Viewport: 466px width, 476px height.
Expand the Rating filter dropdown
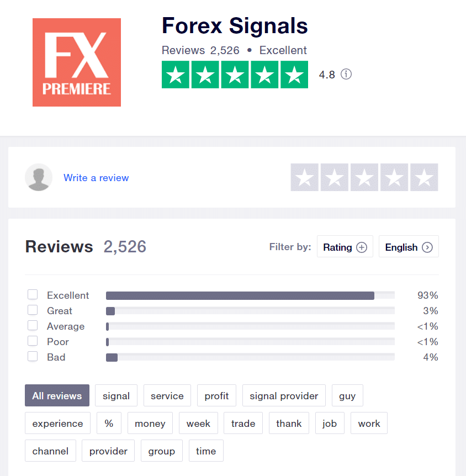345,246
